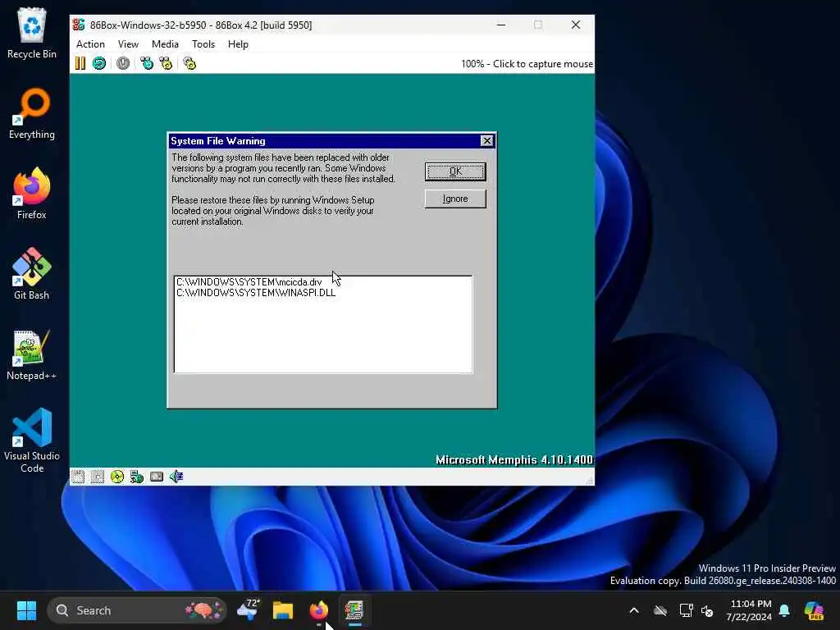Open the Action menu
Viewport: 840px width, 630px height.
[90, 44]
